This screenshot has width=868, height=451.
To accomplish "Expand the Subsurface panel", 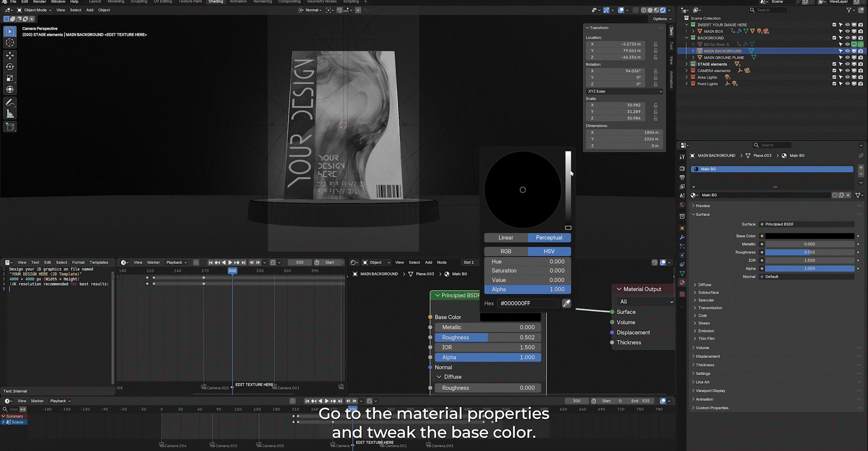I will coord(708,292).
